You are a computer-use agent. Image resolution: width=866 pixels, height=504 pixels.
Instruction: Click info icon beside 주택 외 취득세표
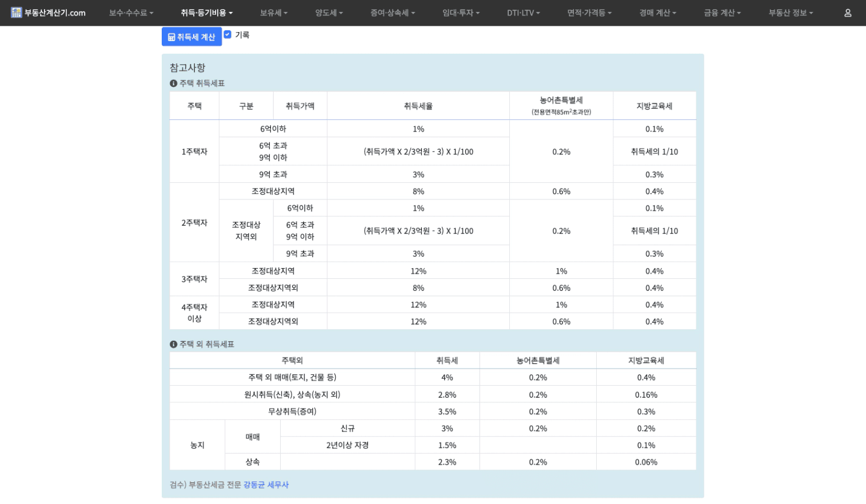point(173,345)
